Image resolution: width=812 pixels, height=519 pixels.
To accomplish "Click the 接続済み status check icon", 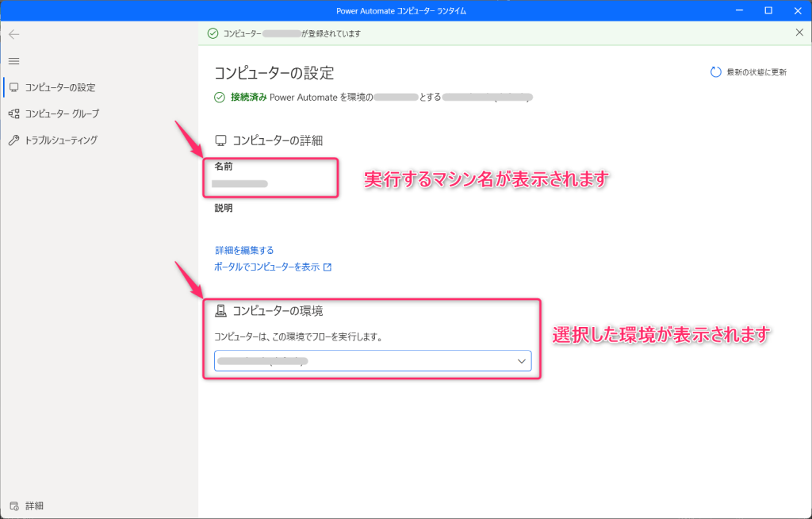I will coord(220,97).
